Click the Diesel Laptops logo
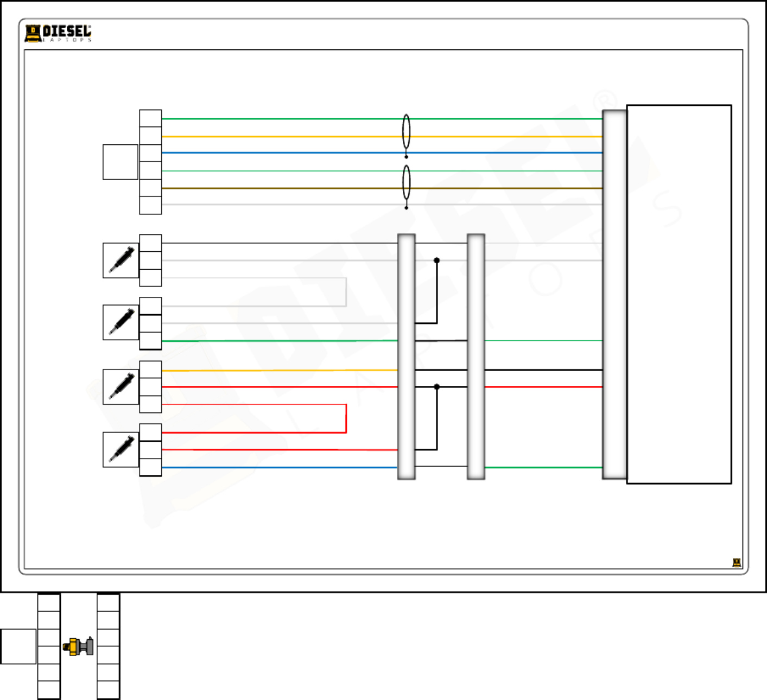 point(58,34)
